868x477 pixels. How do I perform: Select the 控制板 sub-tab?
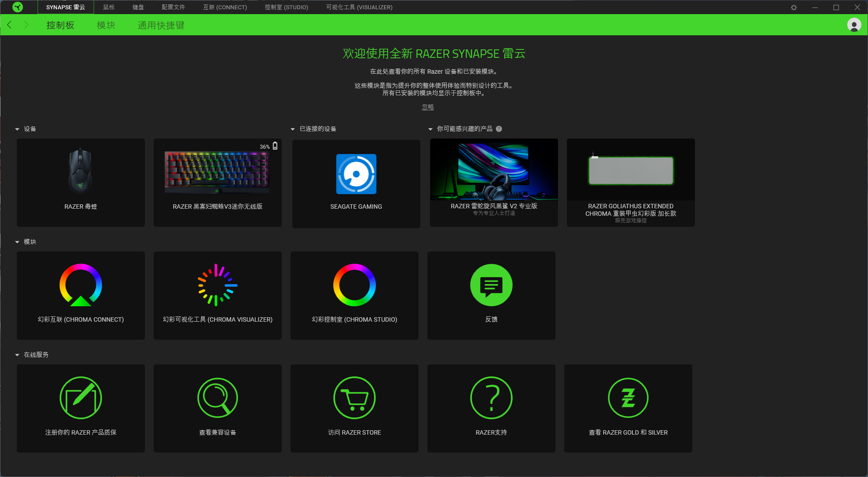[x=60, y=25]
